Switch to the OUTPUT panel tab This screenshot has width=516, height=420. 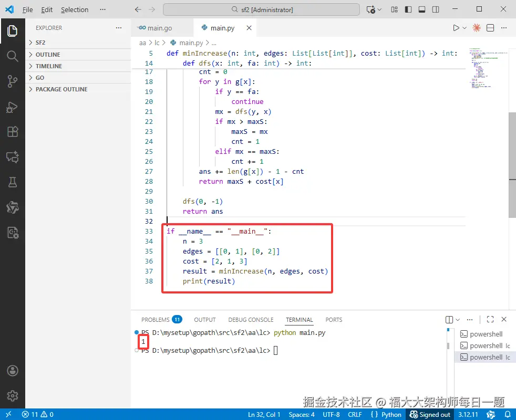(x=205, y=320)
